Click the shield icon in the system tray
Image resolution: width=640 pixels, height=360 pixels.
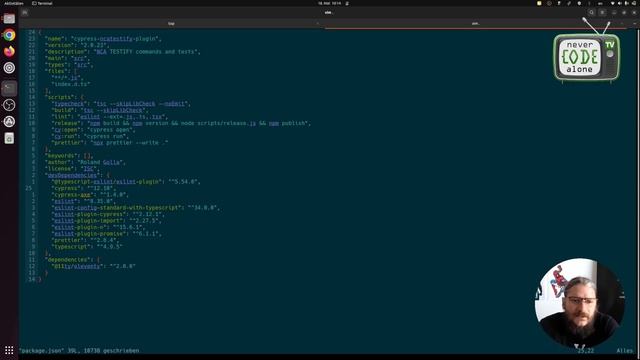(x=579, y=3)
